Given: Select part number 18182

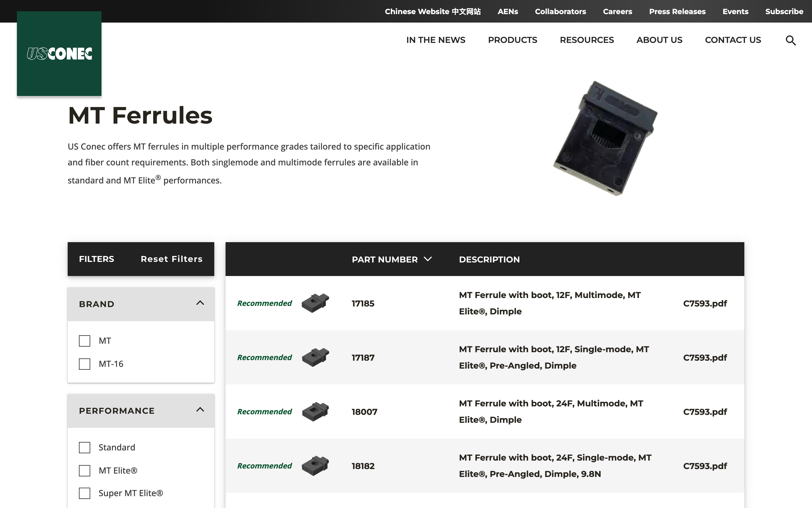Looking at the screenshot, I should click(x=363, y=466).
